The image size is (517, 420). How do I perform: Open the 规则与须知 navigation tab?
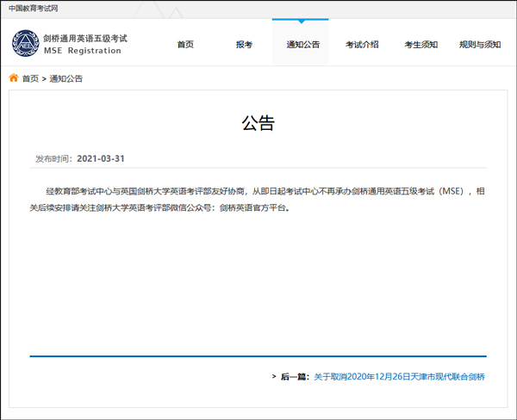coord(480,45)
